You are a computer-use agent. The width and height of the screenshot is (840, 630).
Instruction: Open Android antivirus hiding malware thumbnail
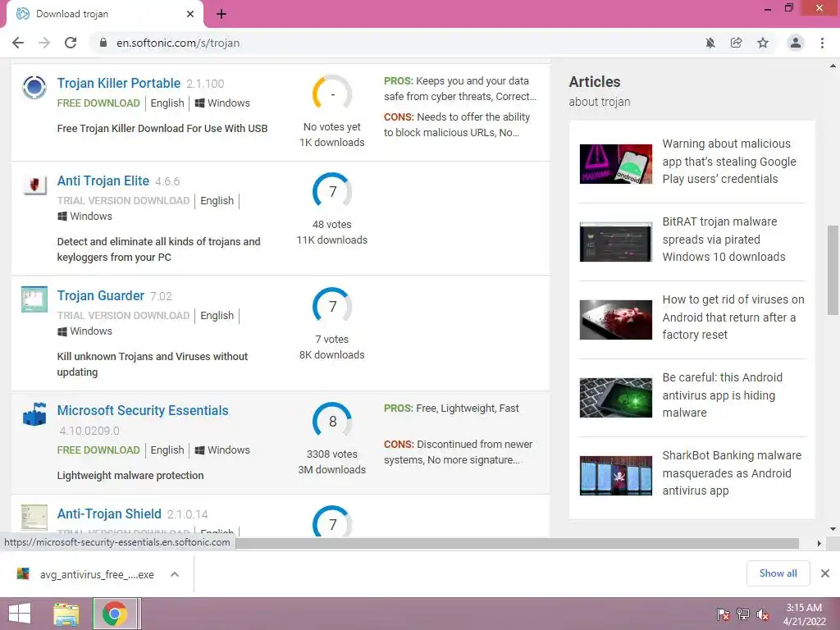[x=616, y=398]
